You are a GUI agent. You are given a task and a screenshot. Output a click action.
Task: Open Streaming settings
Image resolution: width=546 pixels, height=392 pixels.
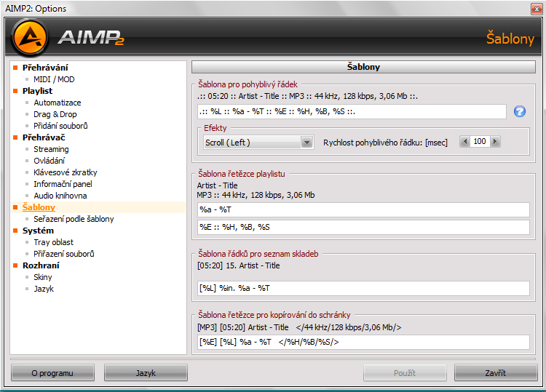coord(51,149)
